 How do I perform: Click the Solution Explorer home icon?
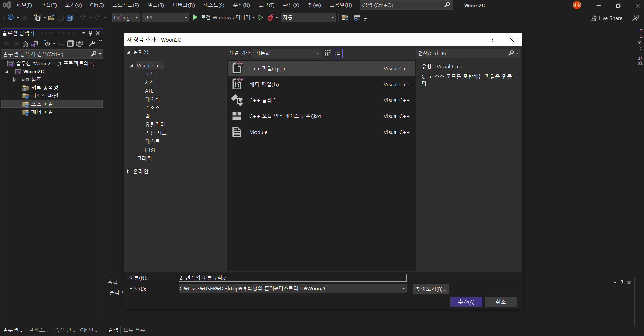25,44
